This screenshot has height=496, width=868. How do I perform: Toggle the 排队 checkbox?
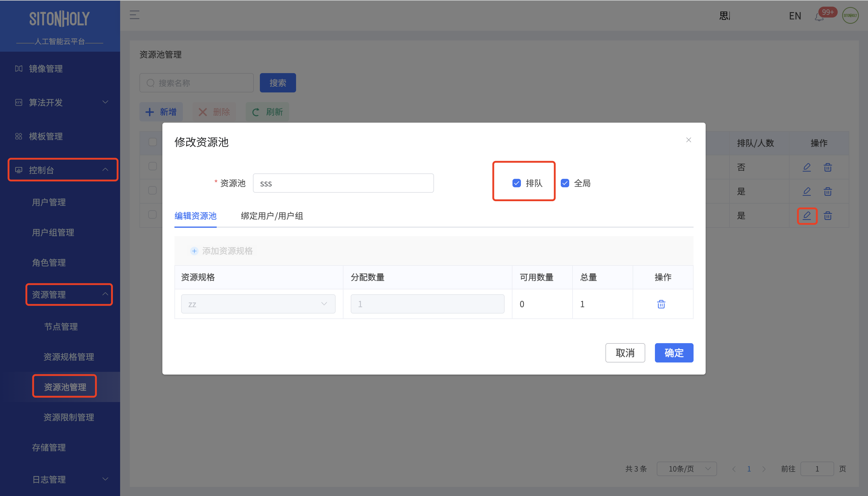click(516, 183)
